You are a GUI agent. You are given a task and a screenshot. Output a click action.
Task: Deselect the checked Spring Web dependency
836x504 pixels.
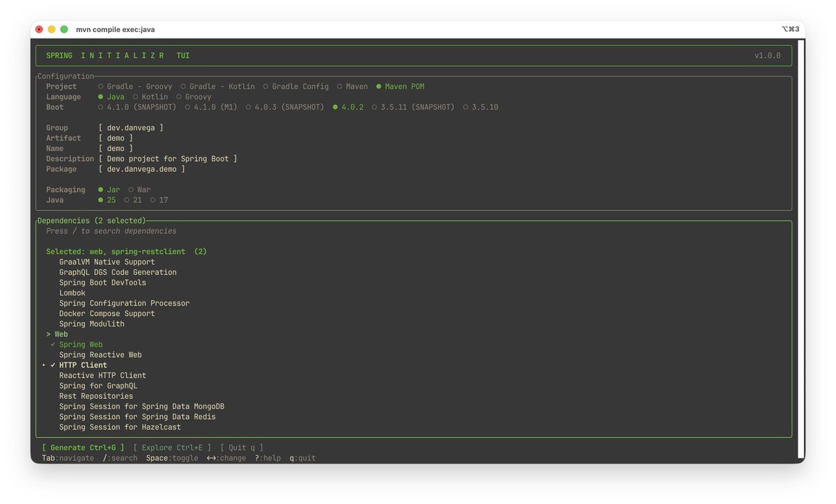point(77,345)
